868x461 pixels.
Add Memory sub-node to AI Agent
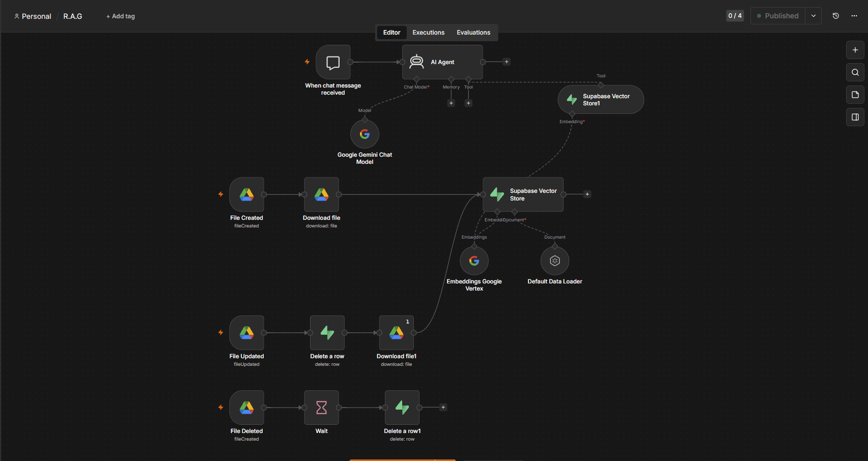click(x=451, y=103)
